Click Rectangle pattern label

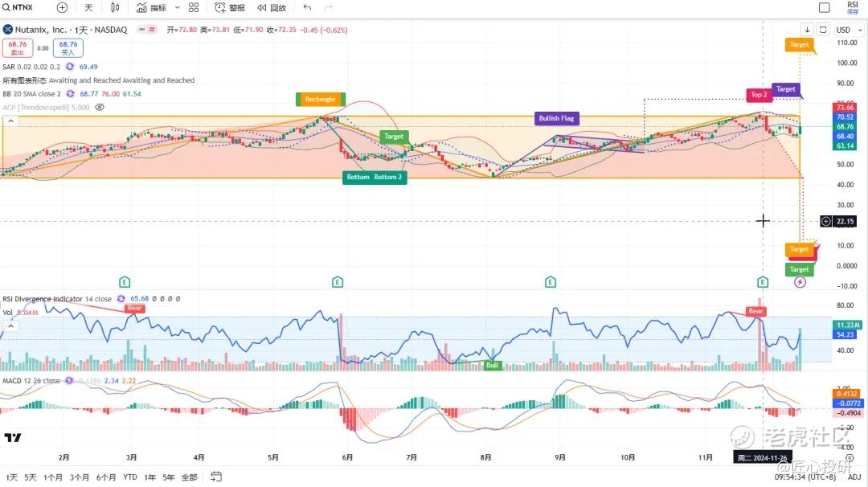point(321,99)
